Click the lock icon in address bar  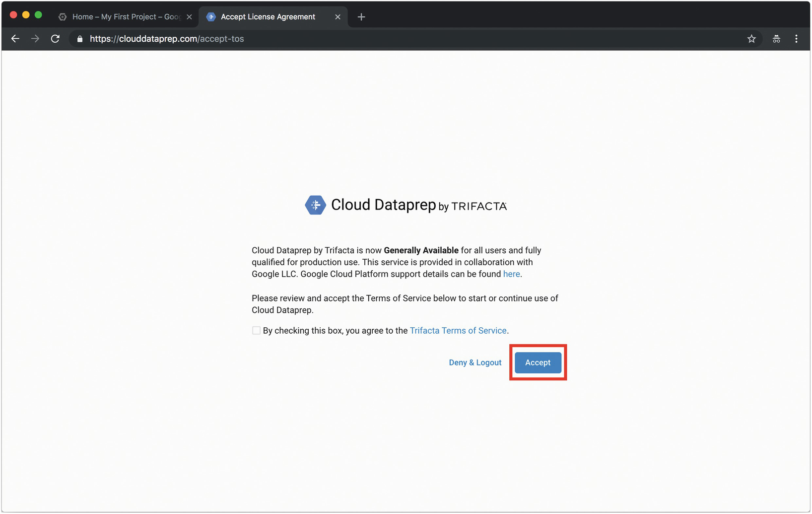tap(80, 39)
